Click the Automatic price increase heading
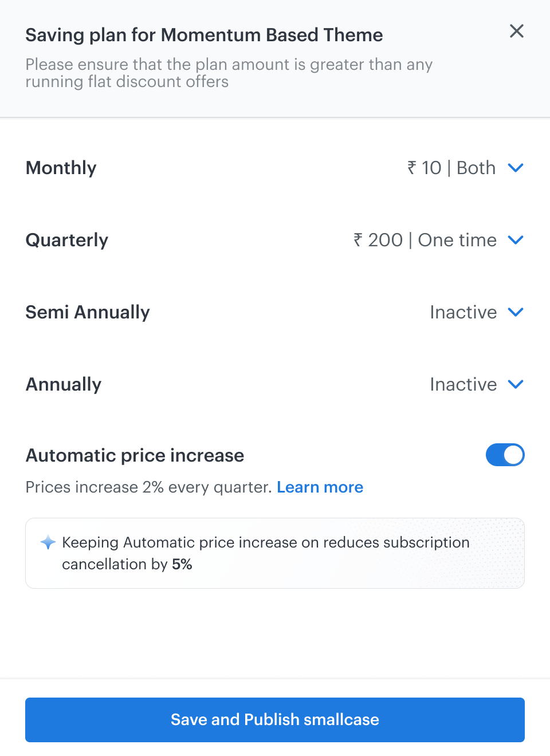 pos(135,455)
